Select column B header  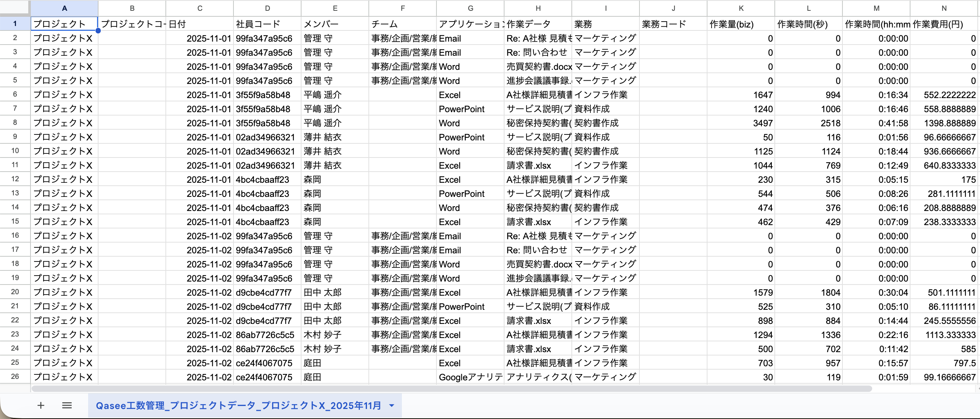click(x=132, y=8)
